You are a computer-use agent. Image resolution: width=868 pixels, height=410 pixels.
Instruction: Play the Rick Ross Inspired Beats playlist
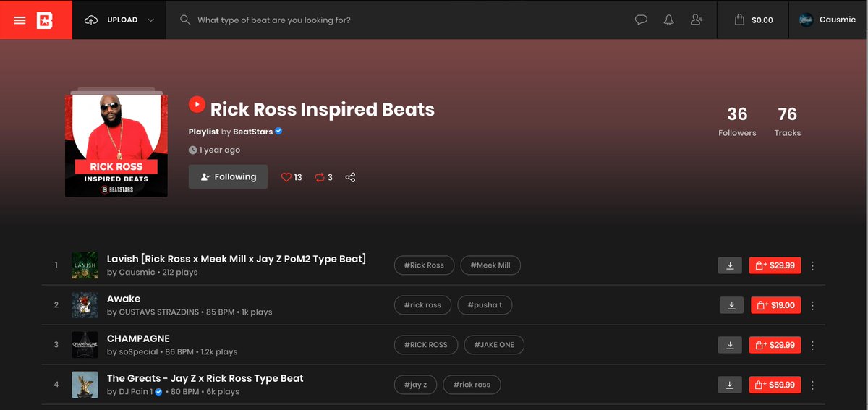(x=197, y=105)
